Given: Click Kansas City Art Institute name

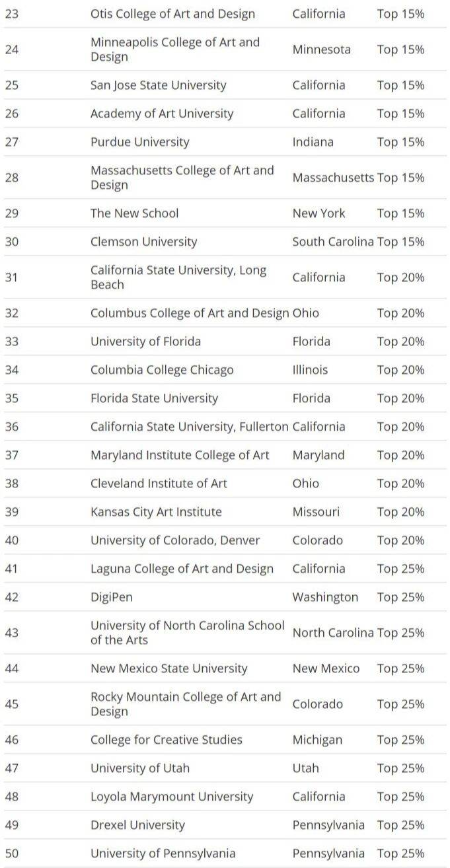Looking at the screenshot, I should point(156,512).
